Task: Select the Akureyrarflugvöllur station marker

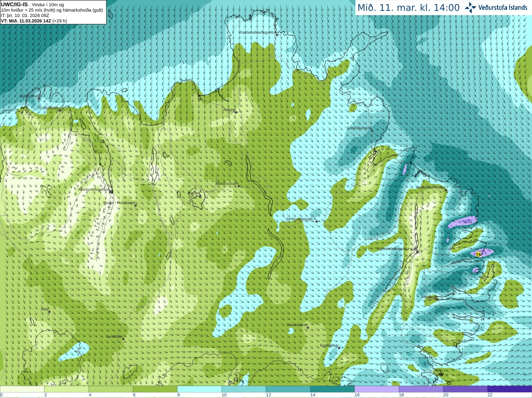Action: point(111,192)
